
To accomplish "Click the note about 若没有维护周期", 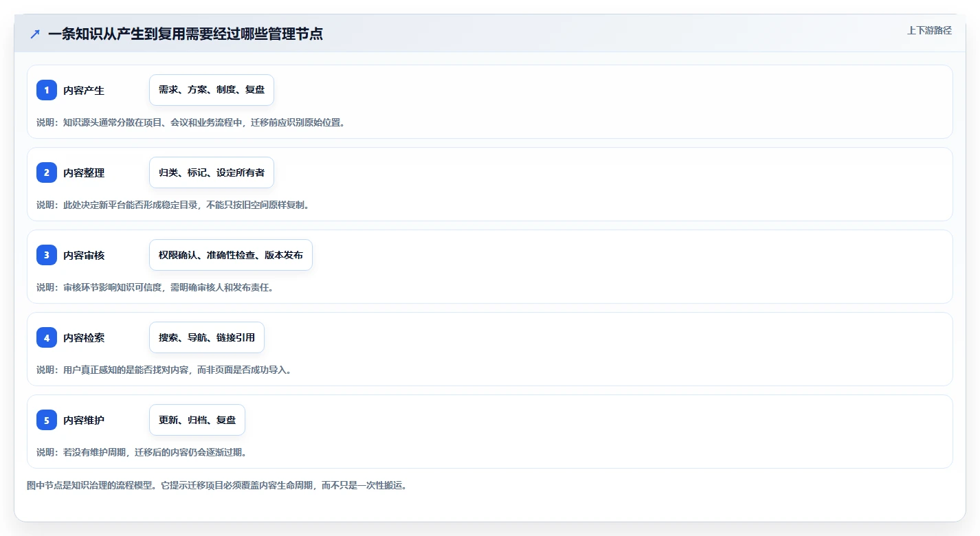I will (142, 452).
